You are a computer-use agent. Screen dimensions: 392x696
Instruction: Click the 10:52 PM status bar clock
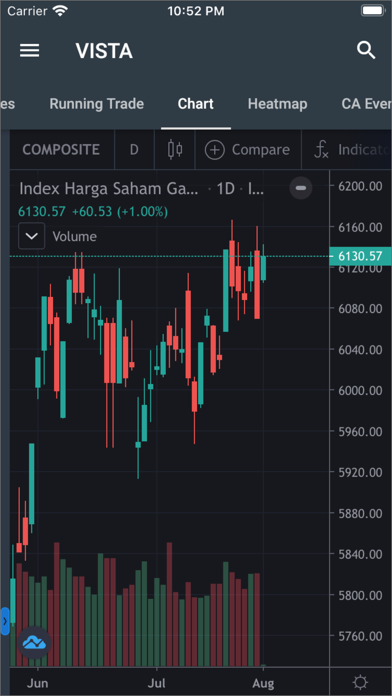[196, 11]
